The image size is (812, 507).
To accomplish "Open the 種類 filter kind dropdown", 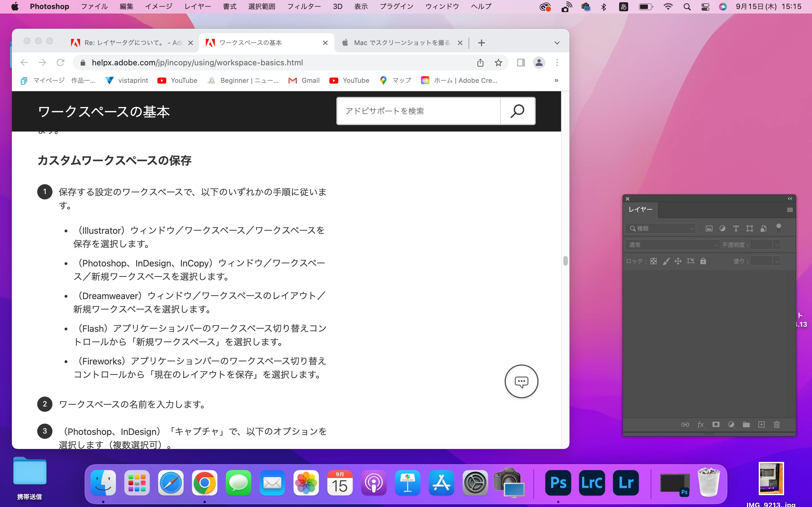I will click(660, 228).
